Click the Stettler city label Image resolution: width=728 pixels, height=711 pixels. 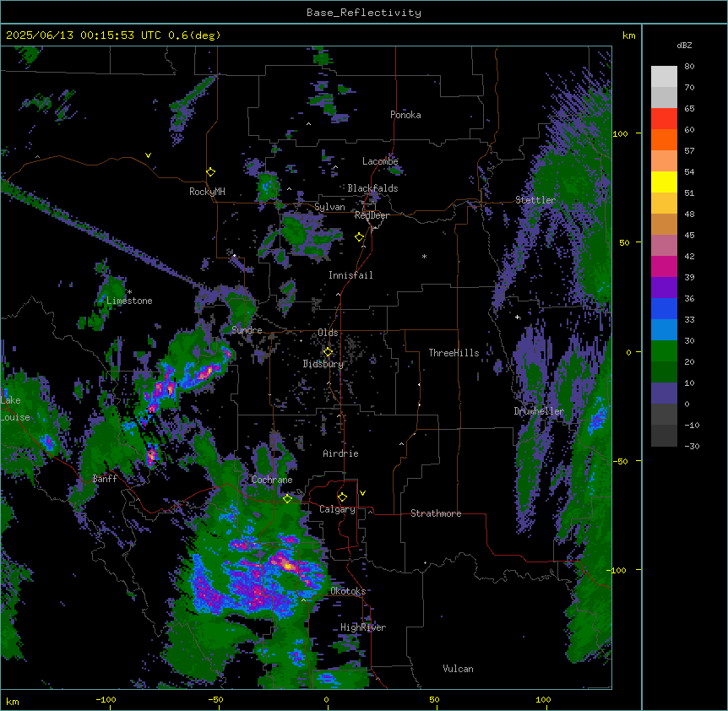(535, 200)
